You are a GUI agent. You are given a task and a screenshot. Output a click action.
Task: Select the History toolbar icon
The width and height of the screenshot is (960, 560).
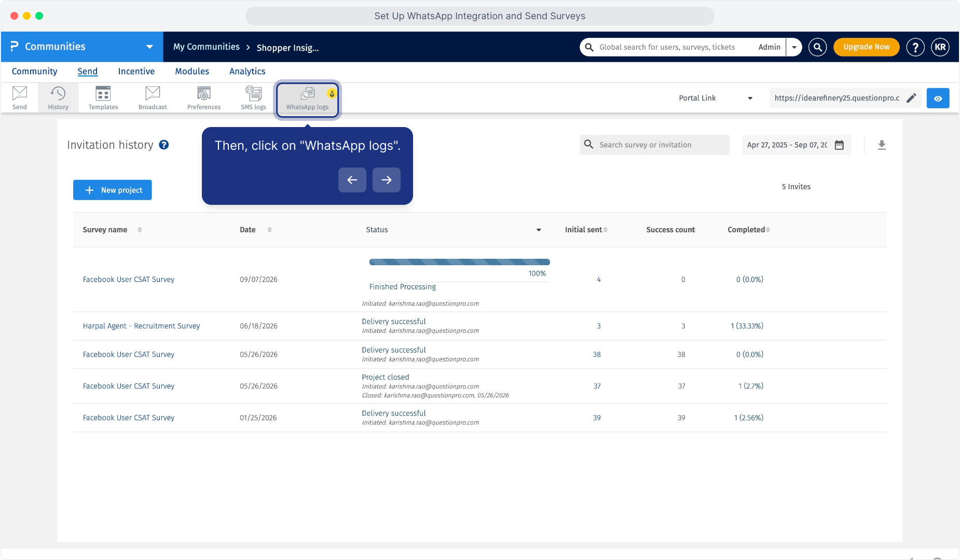coord(58,97)
